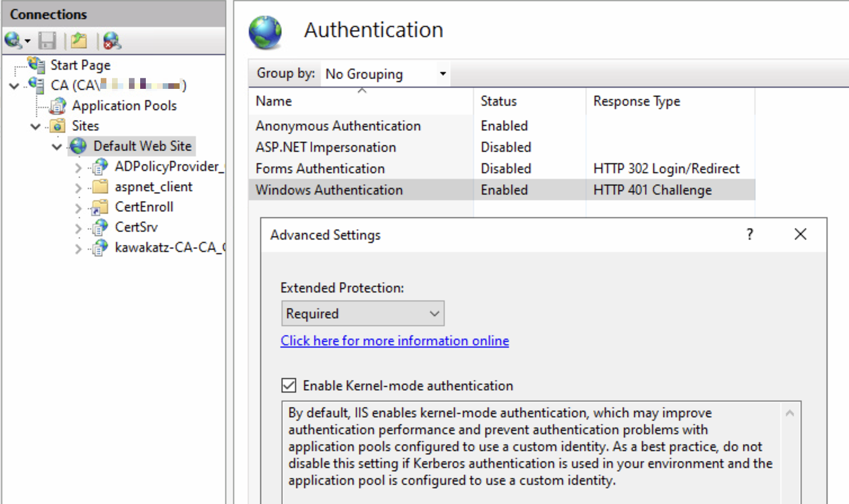Click the CertEnroll folder icon
This screenshot has height=504, width=849.
click(x=100, y=207)
